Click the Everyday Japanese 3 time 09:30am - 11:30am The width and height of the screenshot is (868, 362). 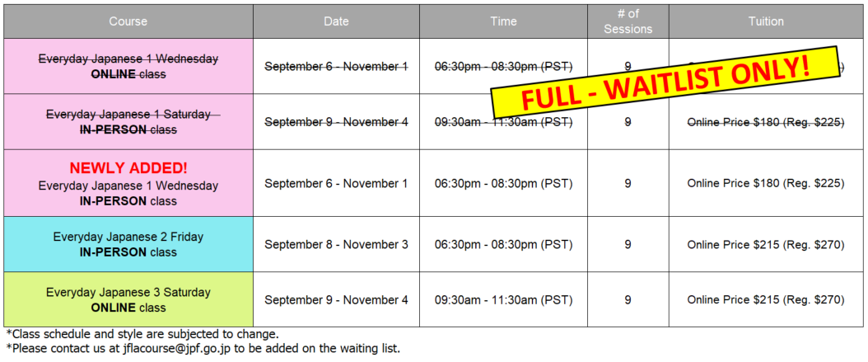pos(503,300)
